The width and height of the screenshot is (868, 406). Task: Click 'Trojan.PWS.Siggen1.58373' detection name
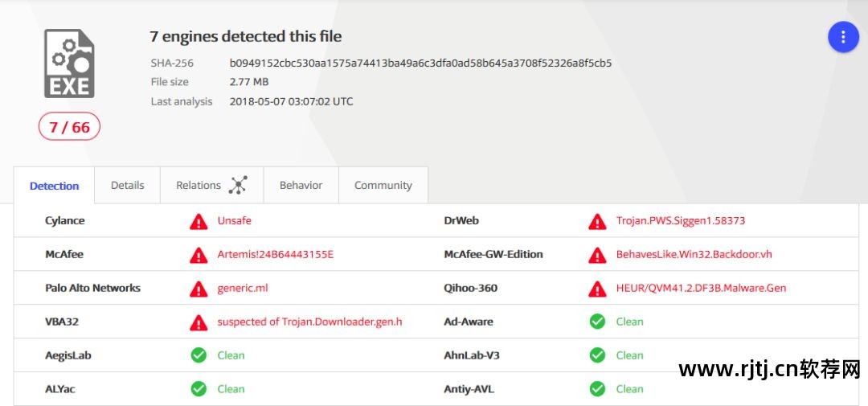tap(681, 220)
